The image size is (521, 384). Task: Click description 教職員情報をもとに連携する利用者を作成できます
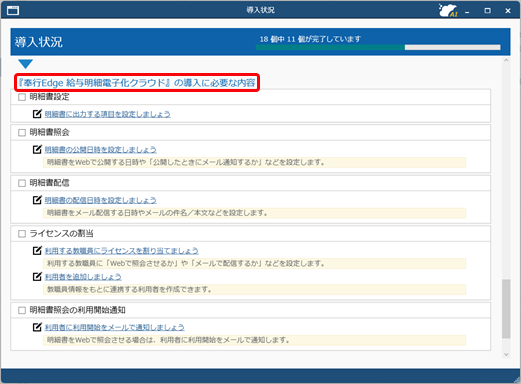254,289
